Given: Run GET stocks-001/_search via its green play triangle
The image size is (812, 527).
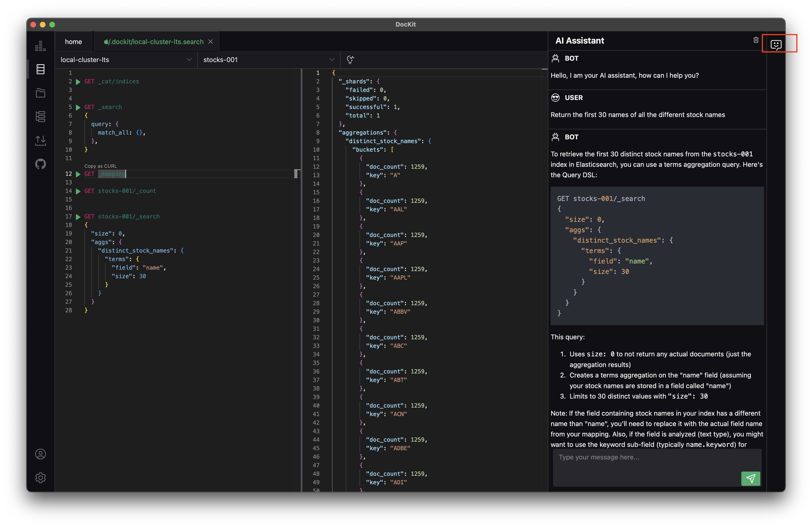Looking at the screenshot, I should tap(78, 216).
